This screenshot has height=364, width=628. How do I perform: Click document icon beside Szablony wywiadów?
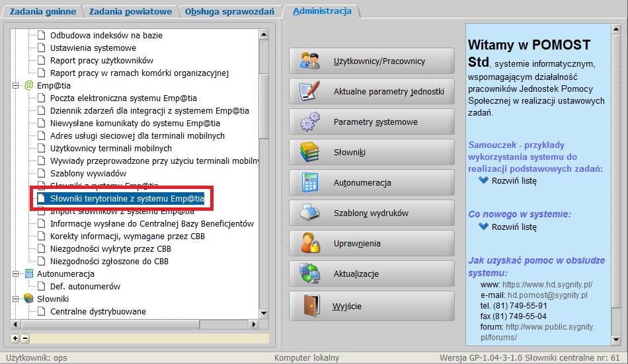(x=41, y=173)
